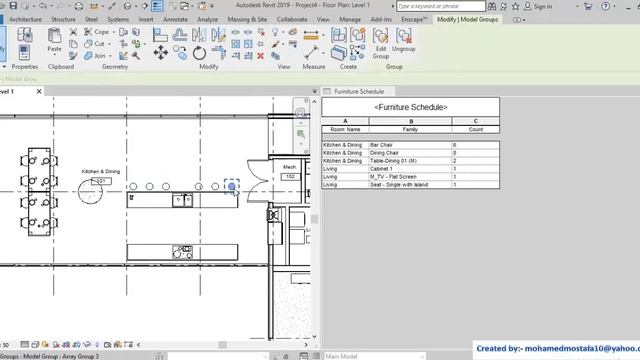Viewport: 640px width, 360px height.
Task: Click the vertical scrollbar thumb in floor plan
Action: pos(314,219)
